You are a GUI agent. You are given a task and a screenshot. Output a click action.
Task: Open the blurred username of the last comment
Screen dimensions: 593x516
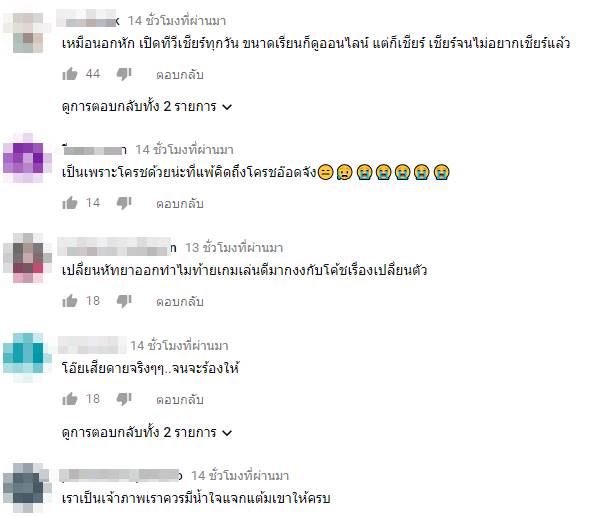pos(121,475)
